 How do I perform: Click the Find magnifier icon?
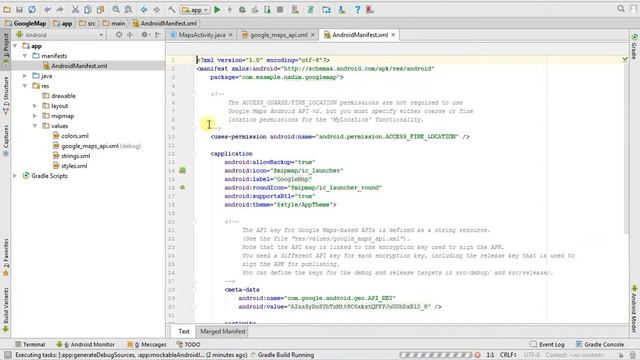[x=116, y=9]
